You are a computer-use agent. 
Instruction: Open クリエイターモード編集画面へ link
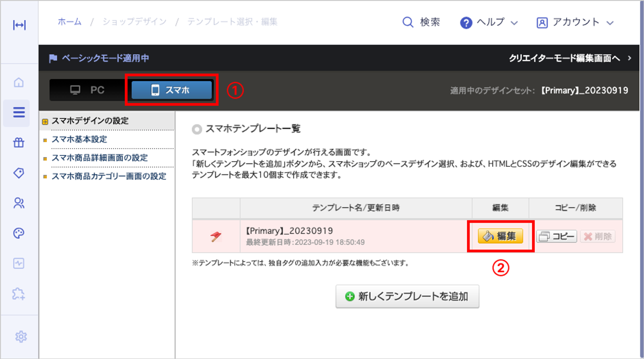[571, 58]
